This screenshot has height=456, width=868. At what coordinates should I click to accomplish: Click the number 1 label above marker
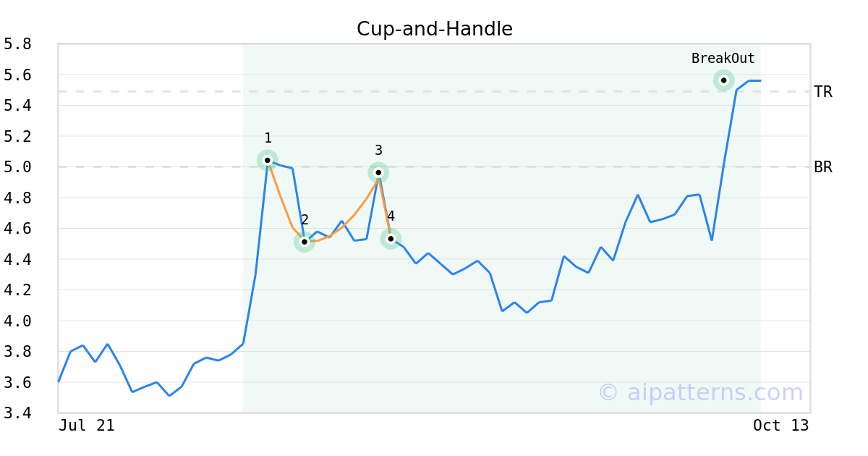coord(268,138)
